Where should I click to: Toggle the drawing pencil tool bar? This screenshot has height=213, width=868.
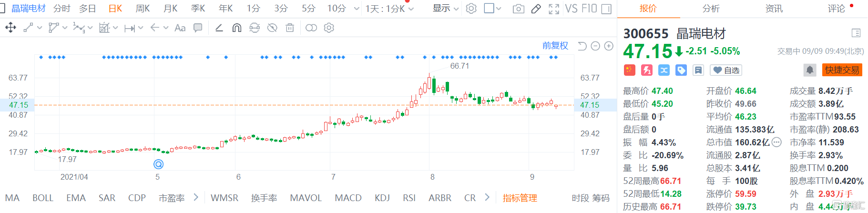(536, 9)
